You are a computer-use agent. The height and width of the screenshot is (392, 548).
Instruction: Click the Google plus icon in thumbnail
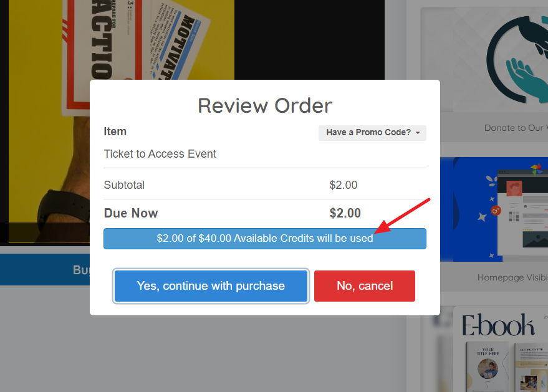coord(496,211)
